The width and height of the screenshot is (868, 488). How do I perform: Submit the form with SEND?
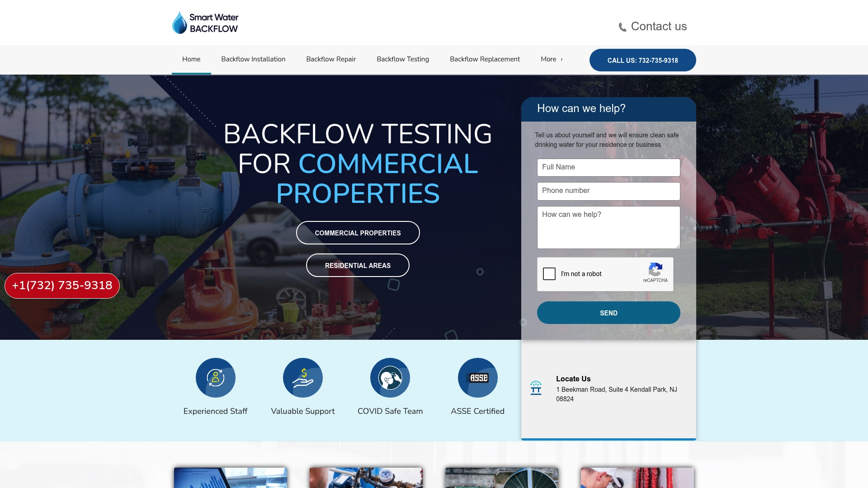click(609, 313)
